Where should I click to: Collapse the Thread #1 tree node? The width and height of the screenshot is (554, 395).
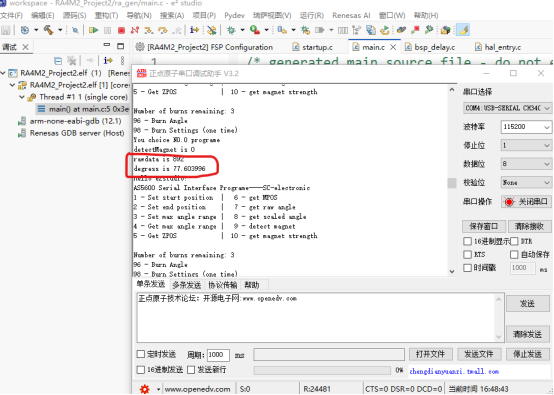click(x=22, y=97)
